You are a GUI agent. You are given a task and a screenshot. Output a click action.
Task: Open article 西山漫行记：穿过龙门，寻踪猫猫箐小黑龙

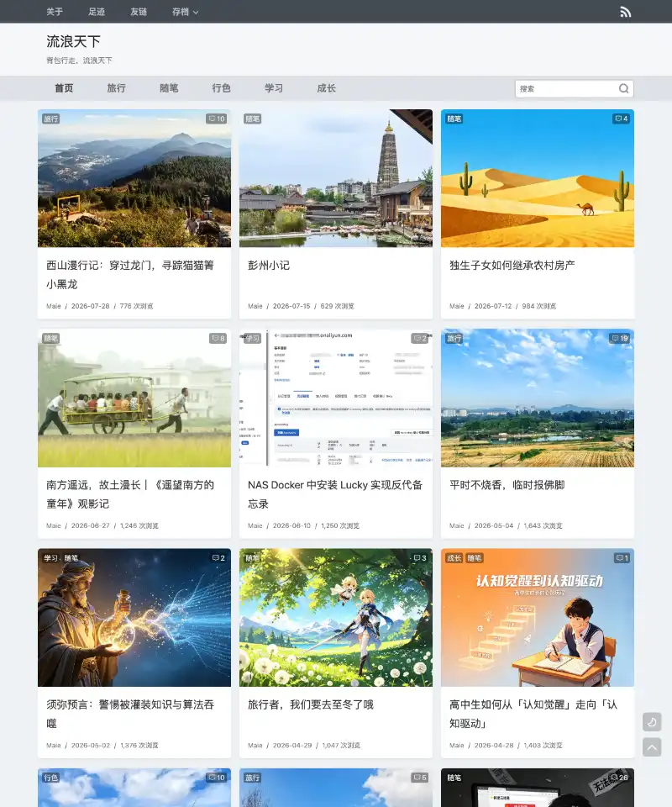tap(130, 275)
